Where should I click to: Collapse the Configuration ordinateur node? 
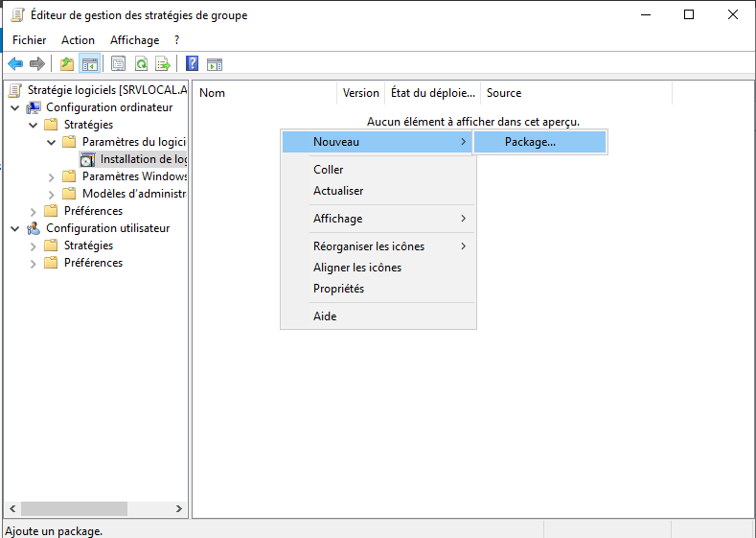click(15, 107)
